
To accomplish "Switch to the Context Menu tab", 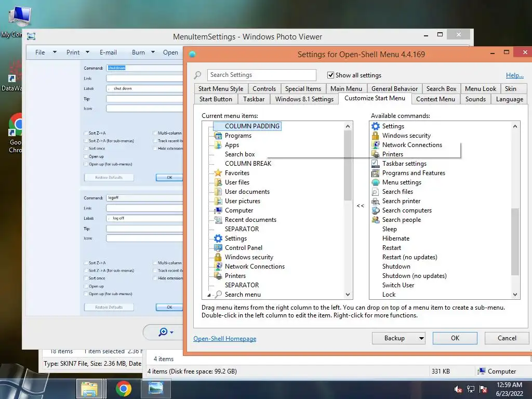I will pos(436,99).
